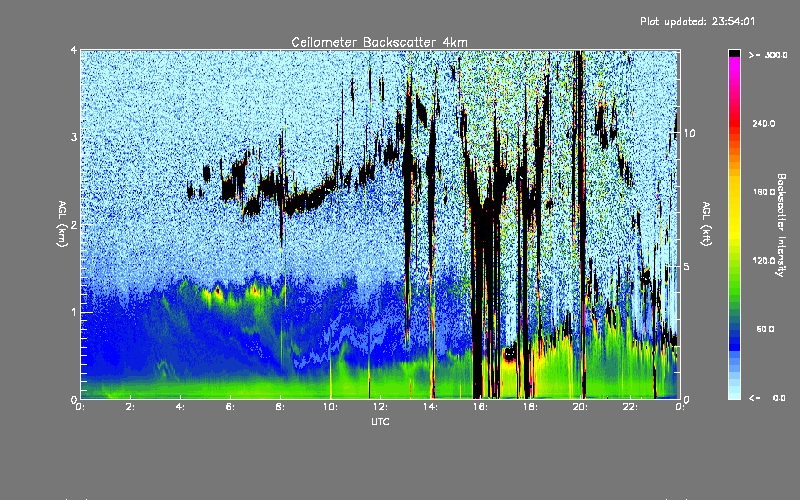The height and width of the screenshot is (500, 800).
Task: Click the '12:' tick on the UTC axis
Action: [x=380, y=407]
